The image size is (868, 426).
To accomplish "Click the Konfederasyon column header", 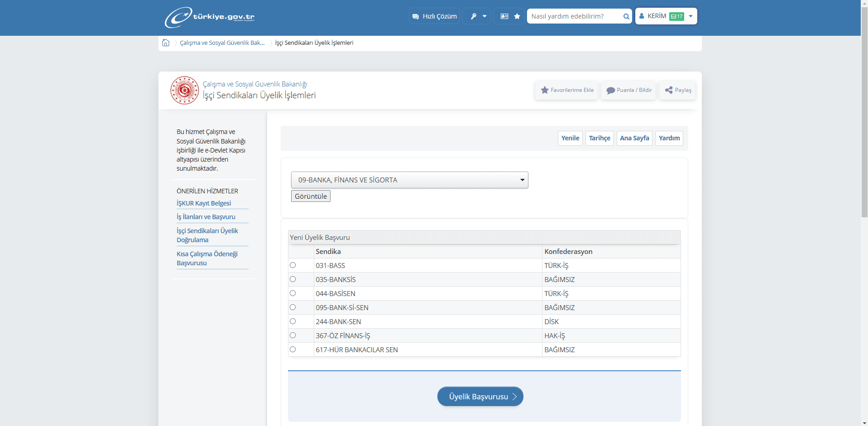I will 611,251.
